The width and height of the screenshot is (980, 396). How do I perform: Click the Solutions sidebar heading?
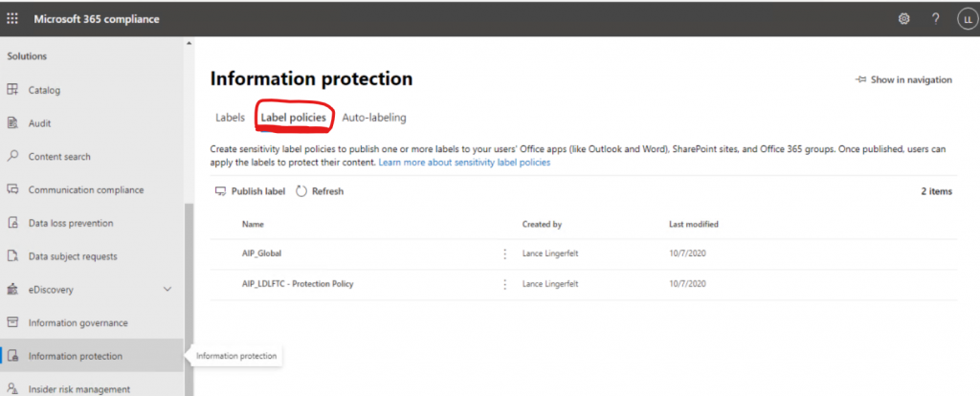pyautogui.click(x=27, y=56)
